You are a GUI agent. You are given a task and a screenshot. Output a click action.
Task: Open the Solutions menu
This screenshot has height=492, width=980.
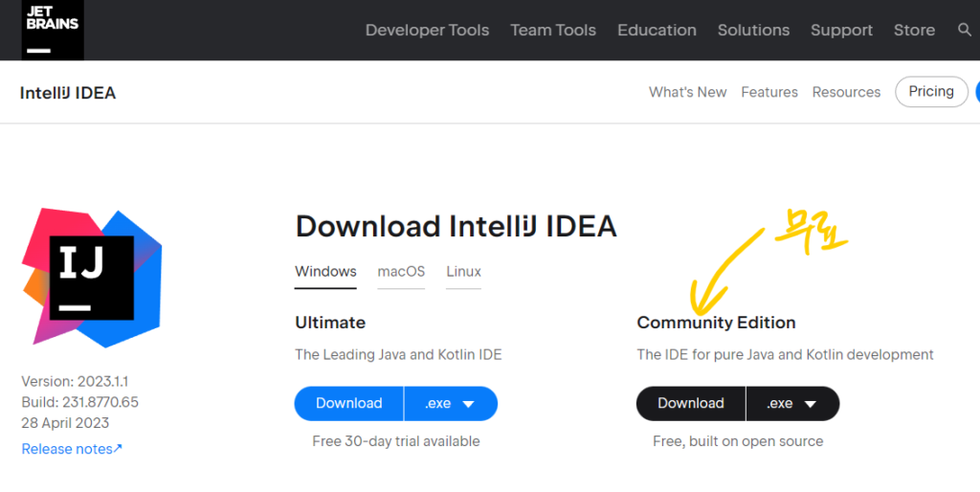[x=753, y=30]
